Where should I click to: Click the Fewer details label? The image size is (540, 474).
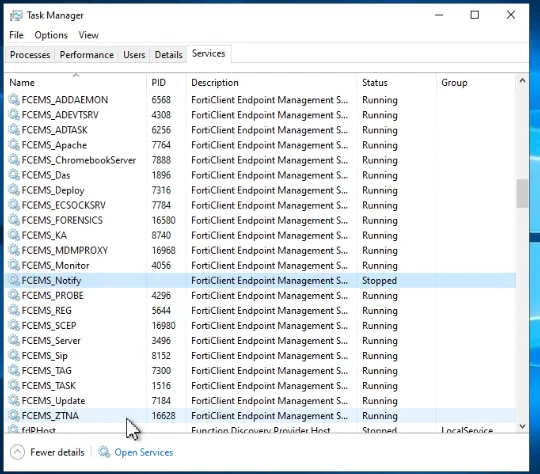(57, 452)
